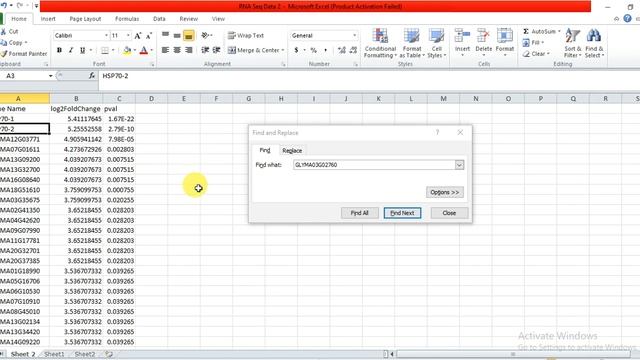Open the Formulas ribbon tab
The width and height of the screenshot is (640, 360).
127,19
